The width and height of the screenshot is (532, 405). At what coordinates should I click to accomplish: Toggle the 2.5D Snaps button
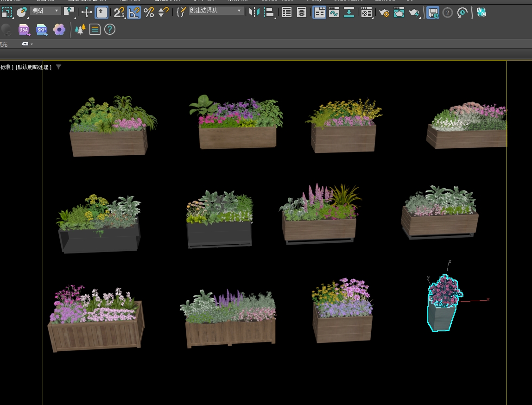click(x=119, y=13)
